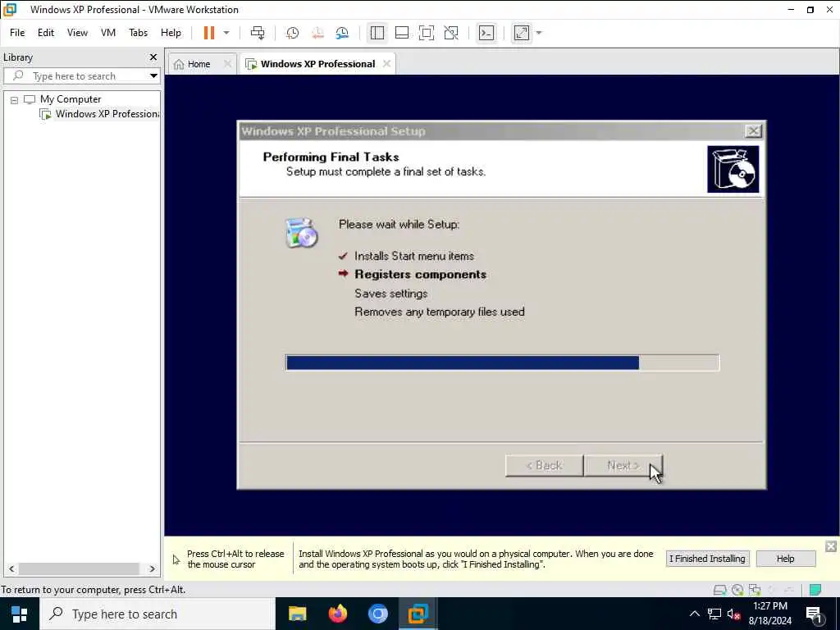
Task: Click the Help button in install bar
Action: [785, 559]
